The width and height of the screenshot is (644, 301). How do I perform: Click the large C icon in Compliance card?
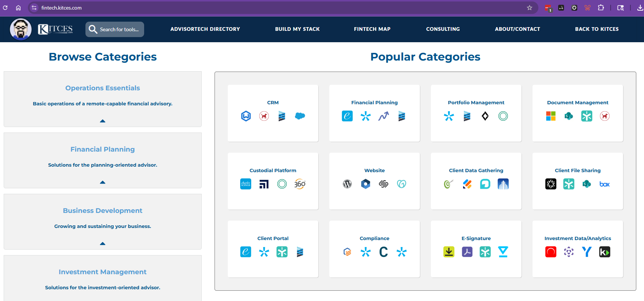(384, 252)
